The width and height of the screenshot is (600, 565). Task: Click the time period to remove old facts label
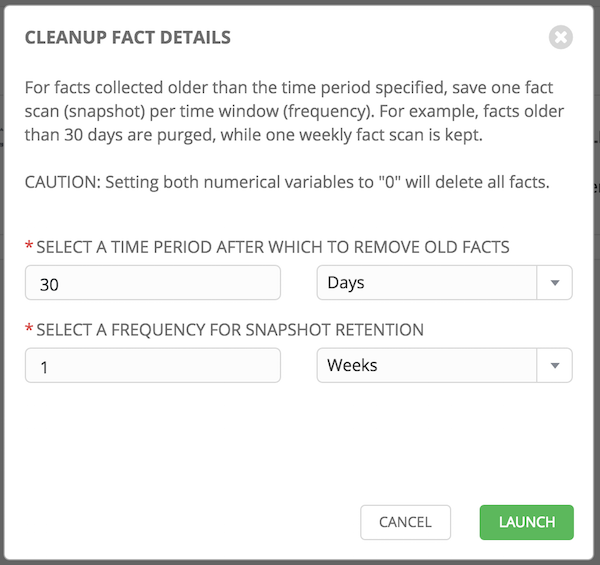click(273, 247)
